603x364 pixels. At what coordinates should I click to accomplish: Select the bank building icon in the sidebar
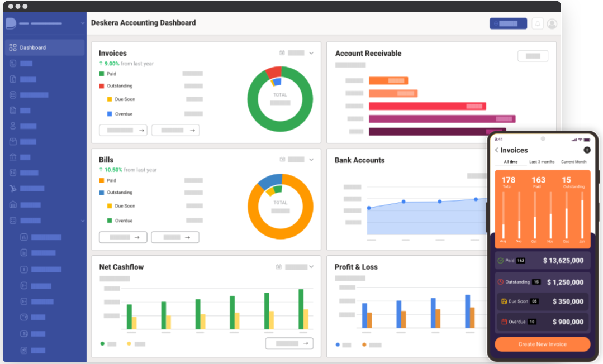13,157
